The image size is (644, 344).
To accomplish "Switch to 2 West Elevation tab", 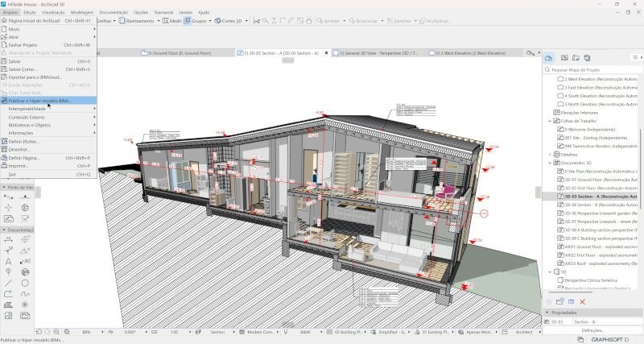I will click(x=471, y=53).
